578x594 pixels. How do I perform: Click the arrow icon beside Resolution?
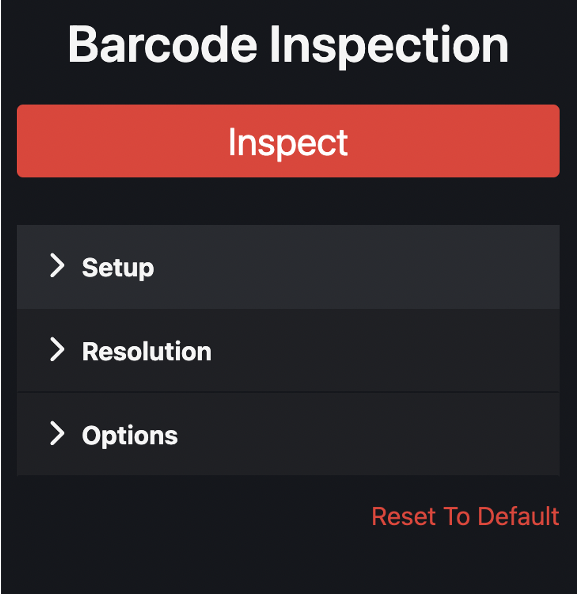point(58,349)
